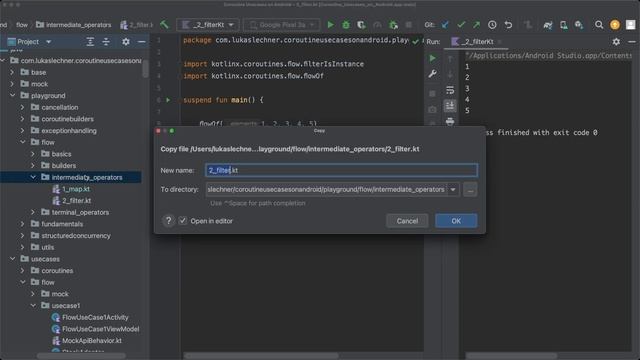The image size is (640, 360).
Task: Collapse the usecases folder
Action: click(x=13, y=259)
